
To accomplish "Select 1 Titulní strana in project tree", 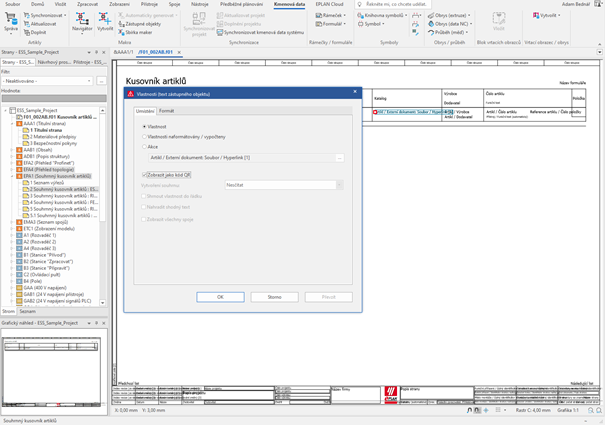I will [x=46, y=130].
